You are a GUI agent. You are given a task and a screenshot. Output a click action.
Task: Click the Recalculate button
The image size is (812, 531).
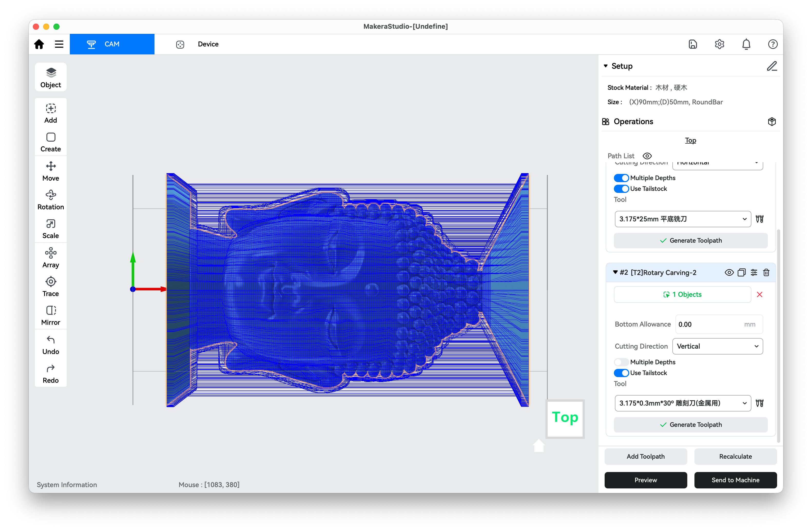[735, 456]
